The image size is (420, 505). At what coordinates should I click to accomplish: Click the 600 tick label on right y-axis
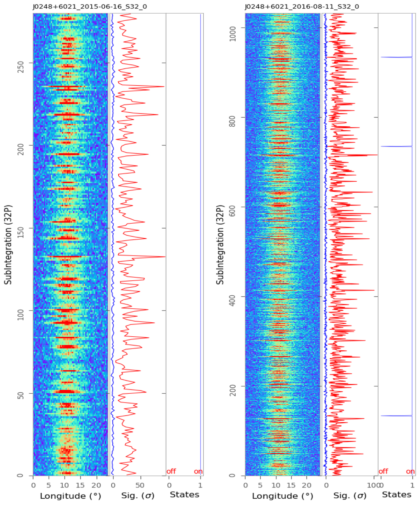(x=232, y=207)
